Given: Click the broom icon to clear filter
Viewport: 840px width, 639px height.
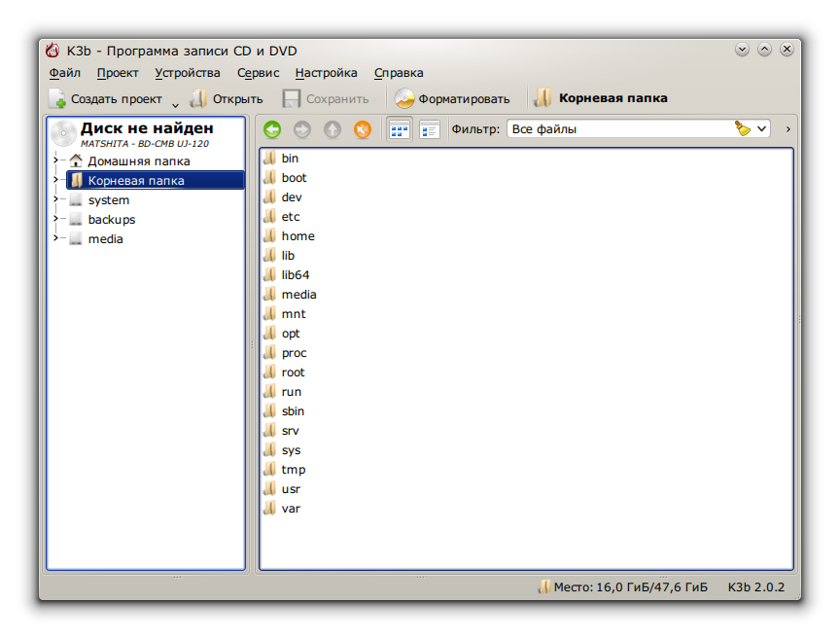Looking at the screenshot, I should (744, 128).
